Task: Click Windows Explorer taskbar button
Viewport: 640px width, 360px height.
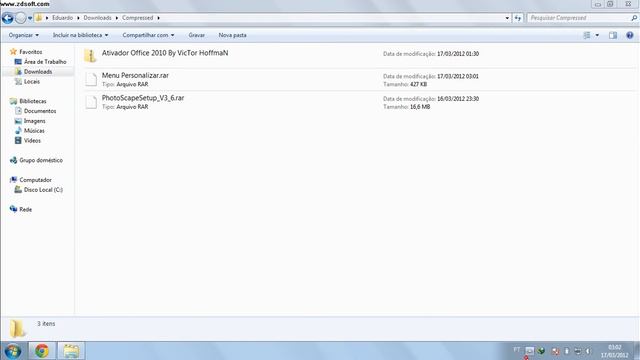Action: pyautogui.click(x=71, y=351)
